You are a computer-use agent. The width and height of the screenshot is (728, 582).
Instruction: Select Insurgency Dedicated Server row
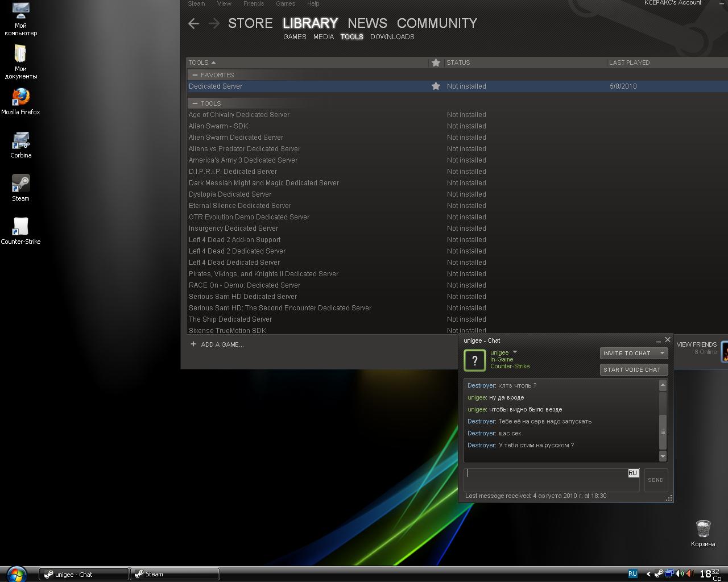pos(457,228)
